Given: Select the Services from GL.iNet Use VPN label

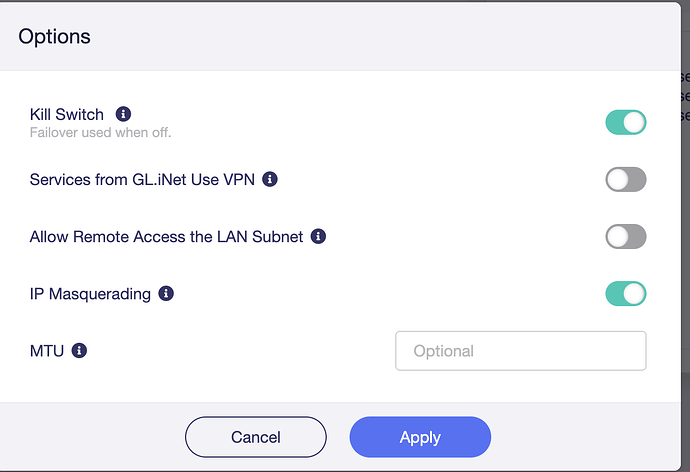Looking at the screenshot, I should click(143, 180).
